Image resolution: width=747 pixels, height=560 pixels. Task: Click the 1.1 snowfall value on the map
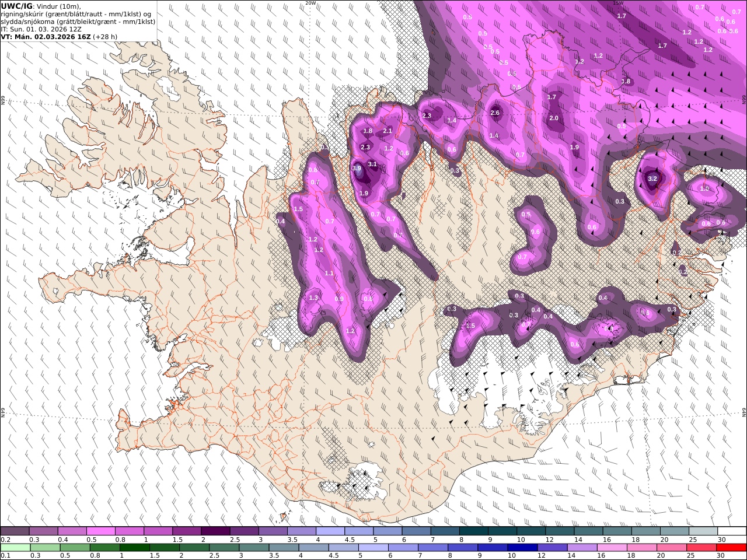(x=329, y=274)
